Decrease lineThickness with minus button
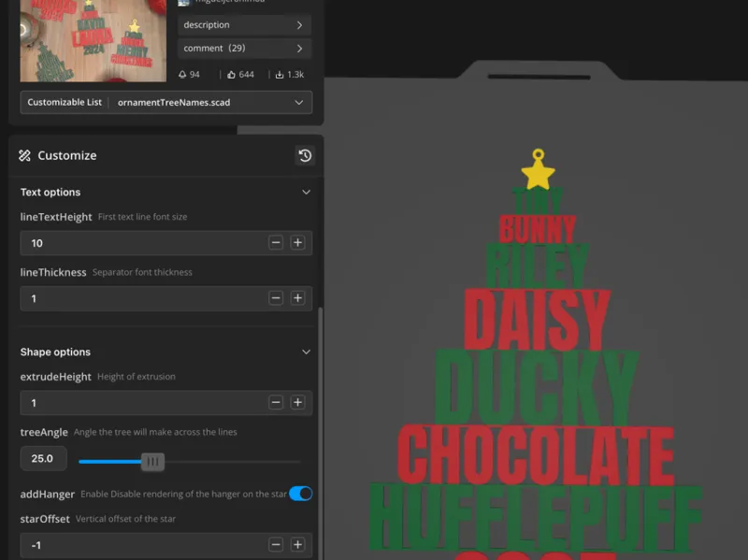 pos(276,298)
